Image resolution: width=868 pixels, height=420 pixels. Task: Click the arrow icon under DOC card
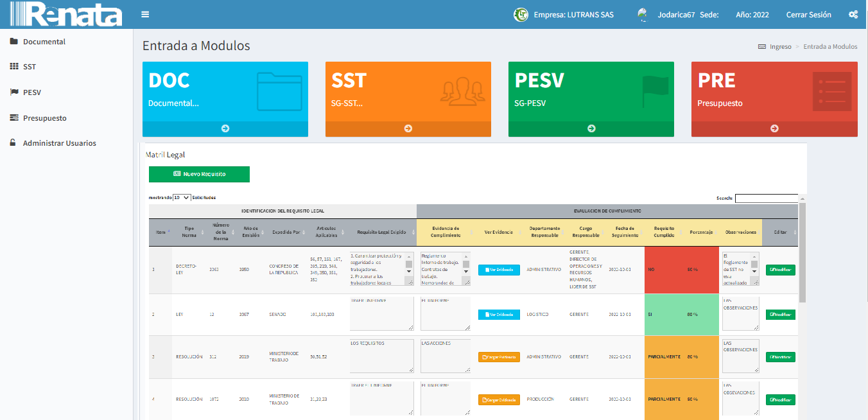pos(225,128)
